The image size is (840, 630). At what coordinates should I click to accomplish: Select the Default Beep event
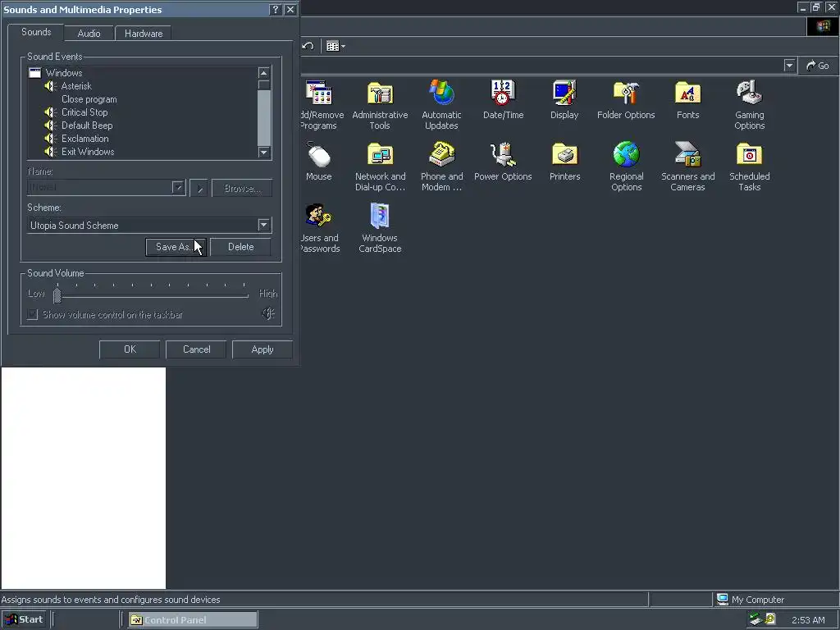87,126
